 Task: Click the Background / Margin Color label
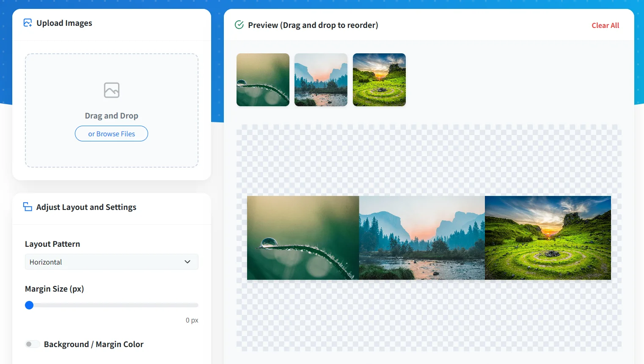(94, 344)
